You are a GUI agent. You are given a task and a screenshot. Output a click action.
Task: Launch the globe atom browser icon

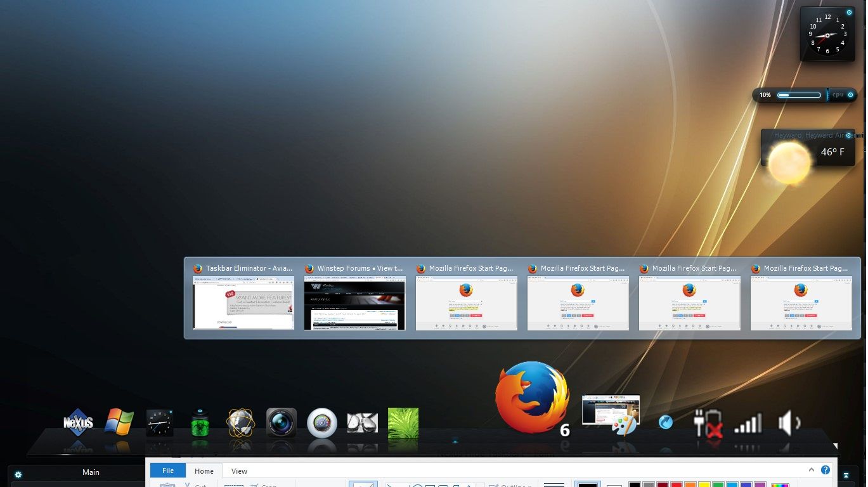pos(241,424)
